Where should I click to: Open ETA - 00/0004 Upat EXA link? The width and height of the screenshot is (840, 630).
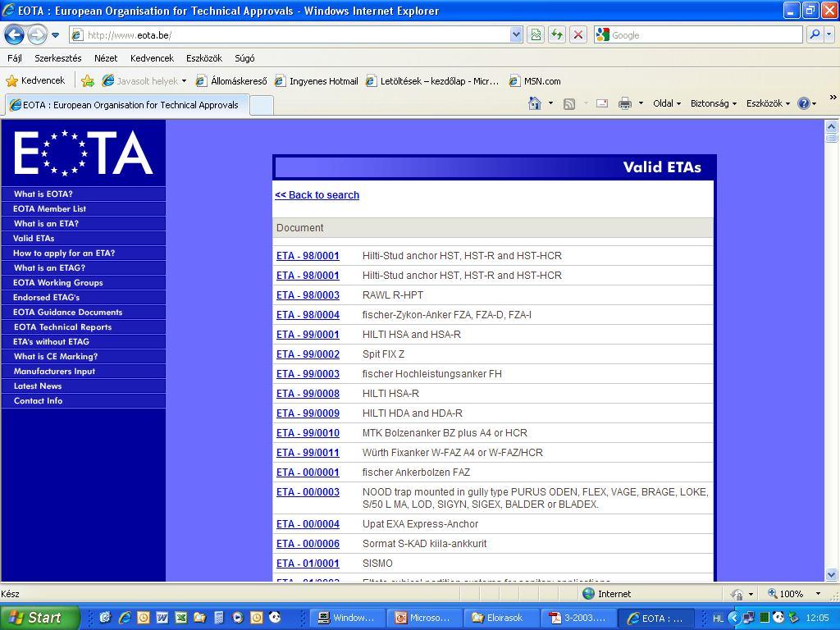pos(308,524)
